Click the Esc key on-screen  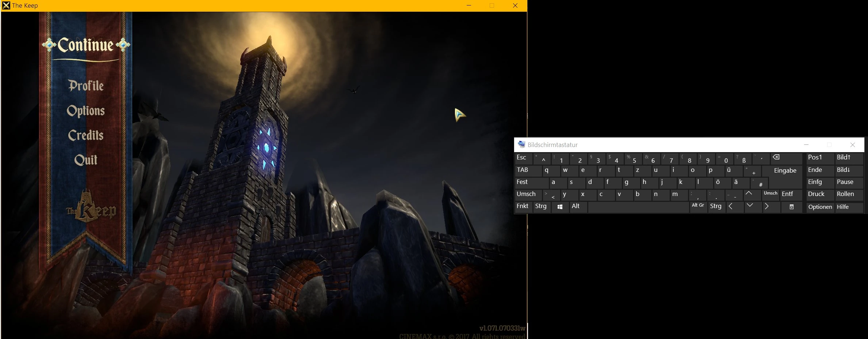tap(524, 159)
